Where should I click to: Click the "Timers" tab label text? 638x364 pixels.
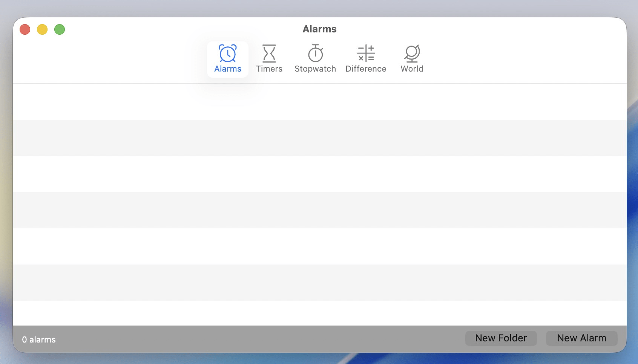(x=269, y=69)
